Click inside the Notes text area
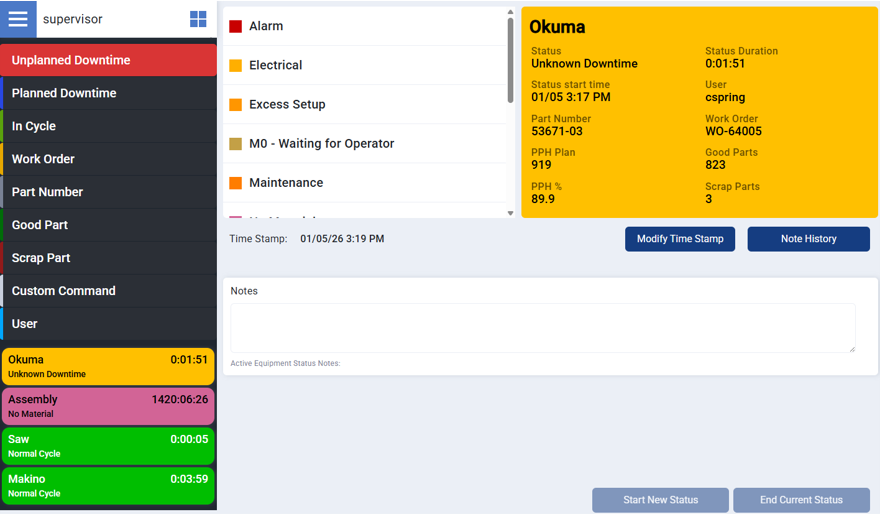 [x=543, y=328]
